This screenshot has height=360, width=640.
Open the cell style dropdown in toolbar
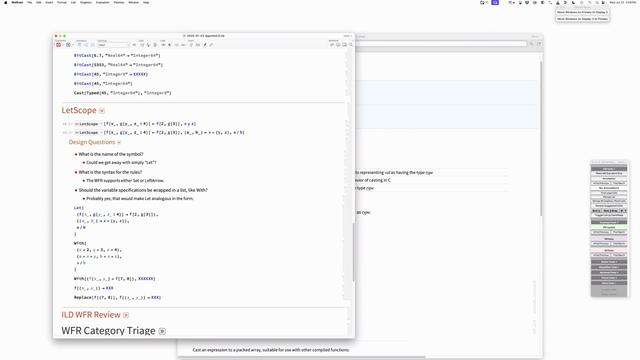(x=113, y=45)
